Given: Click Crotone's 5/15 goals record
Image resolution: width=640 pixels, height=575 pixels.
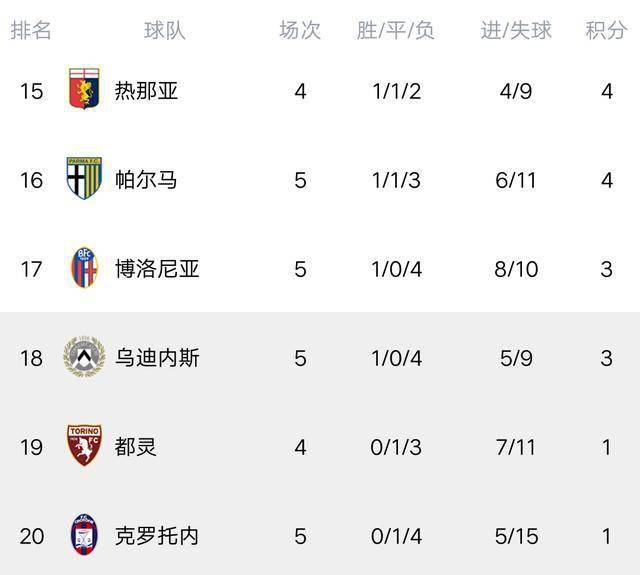Looking at the screenshot, I should click(x=516, y=536).
